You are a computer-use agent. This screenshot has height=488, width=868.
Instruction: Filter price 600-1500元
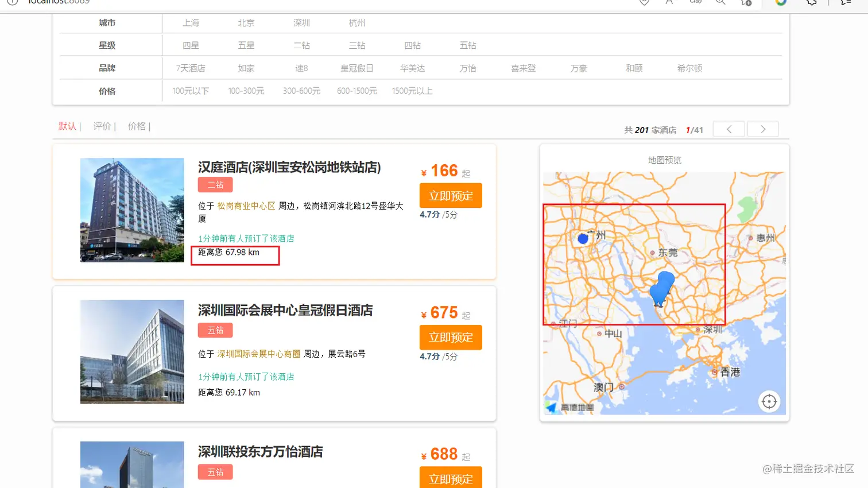click(356, 91)
